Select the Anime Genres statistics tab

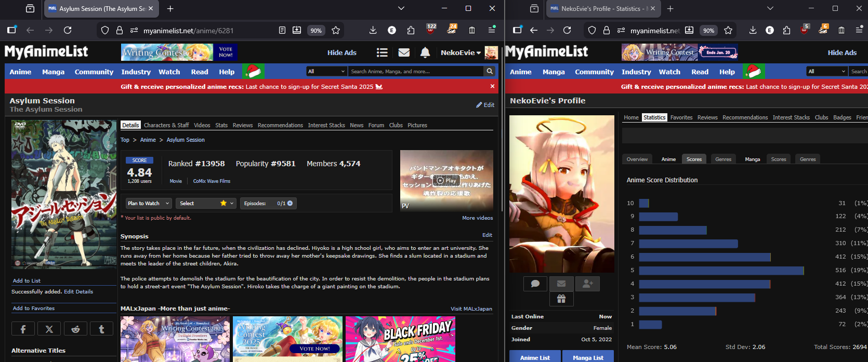(x=723, y=159)
